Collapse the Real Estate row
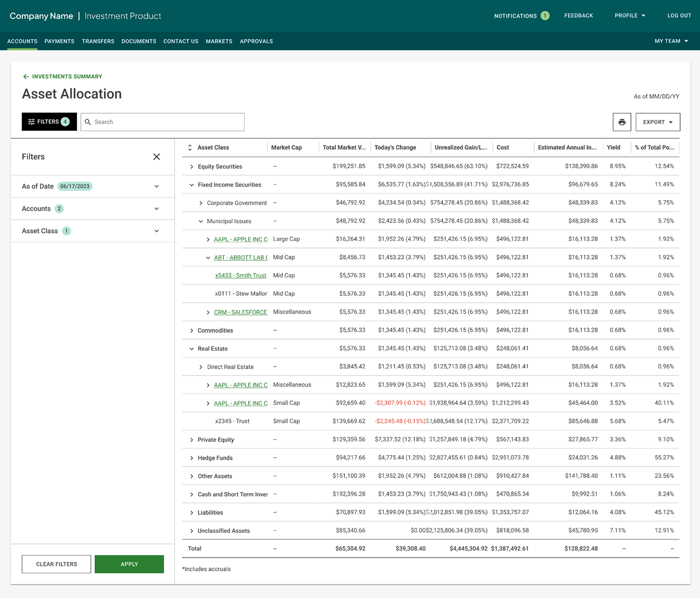This screenshot has height=598, width=700. [192, 349]
